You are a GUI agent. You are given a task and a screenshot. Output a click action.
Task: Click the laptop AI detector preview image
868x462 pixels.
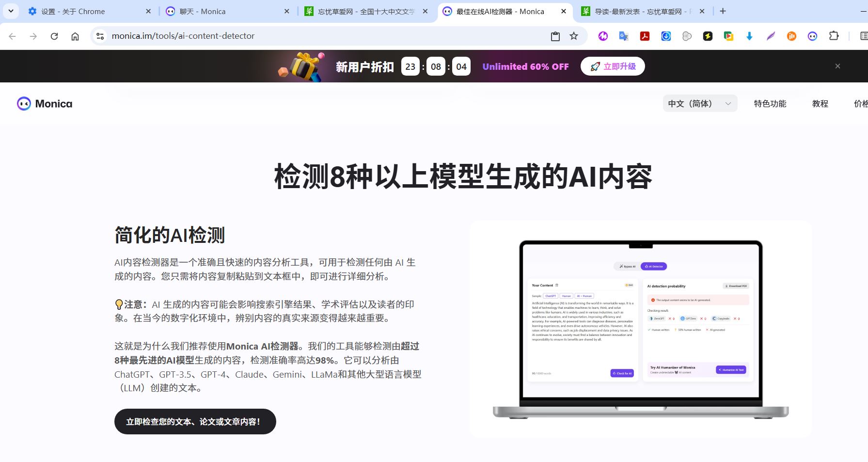click(x=641, y=329)
